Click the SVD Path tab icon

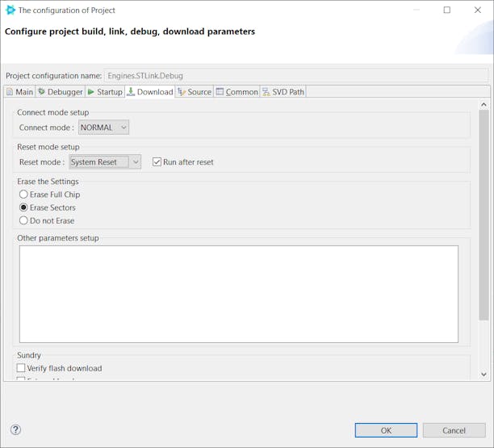click(x=266, y=92)
